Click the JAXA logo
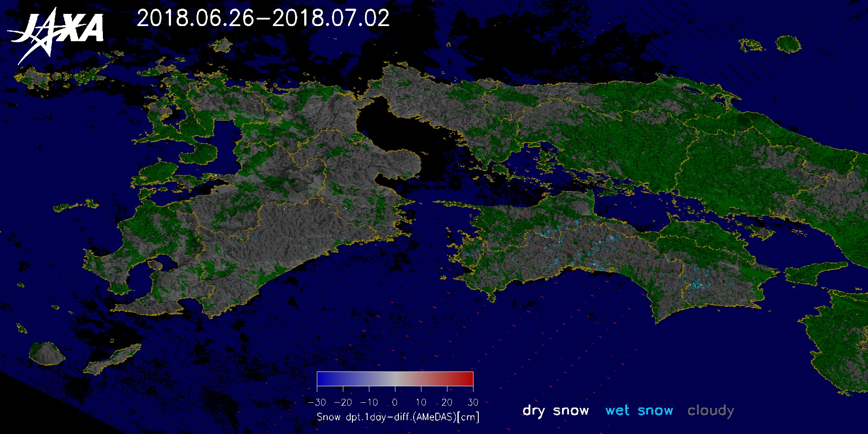 [56, 36]
